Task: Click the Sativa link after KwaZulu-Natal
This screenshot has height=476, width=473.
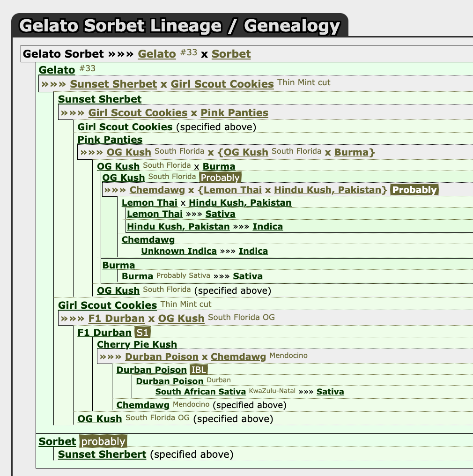Action: (330, 392)
